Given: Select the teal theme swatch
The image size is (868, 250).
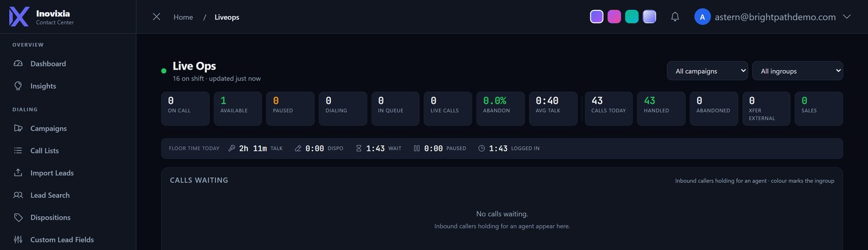Looking at the screenshot, I should click(x=632, y=17).
